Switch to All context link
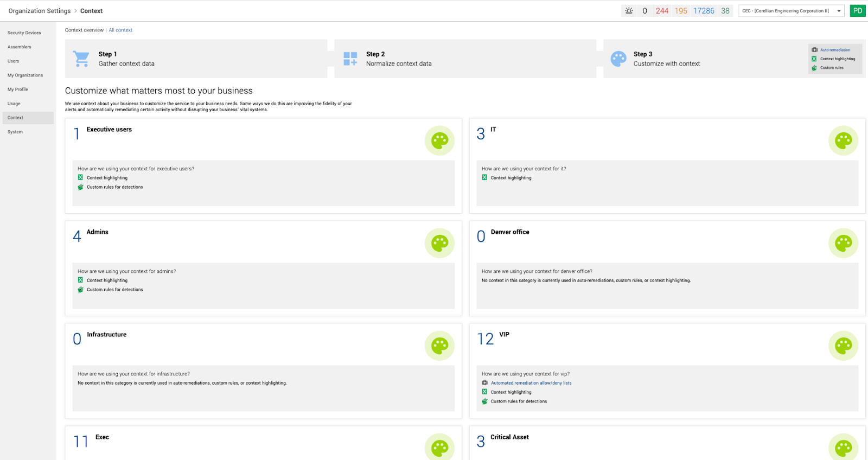The image size is (868, 460). pyautogui.click(x=120, y=30)
